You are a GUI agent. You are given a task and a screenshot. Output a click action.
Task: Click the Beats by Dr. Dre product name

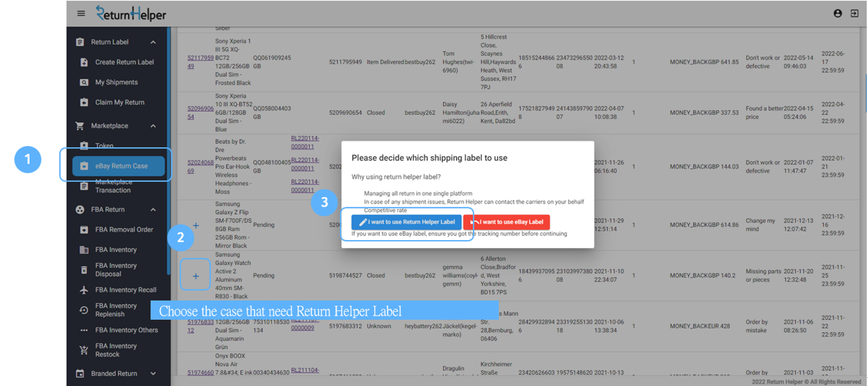(x=233, y=166)
